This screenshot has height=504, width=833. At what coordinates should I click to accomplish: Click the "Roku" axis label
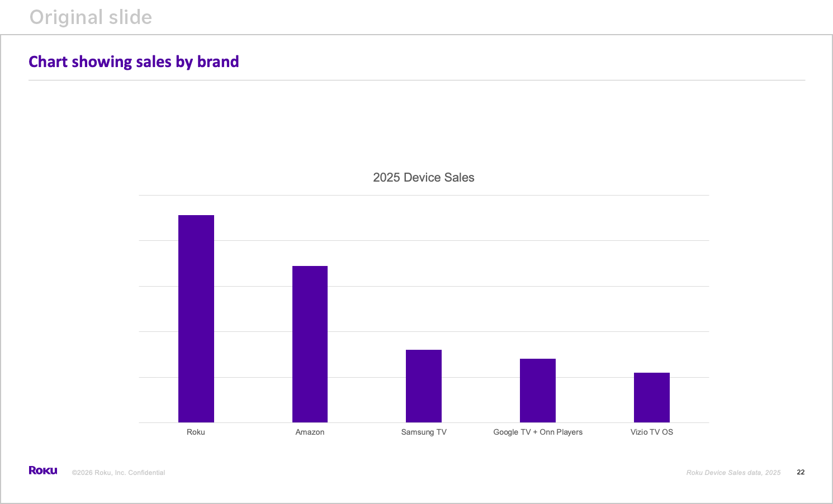pyautogui.click(x=196, y=432)
